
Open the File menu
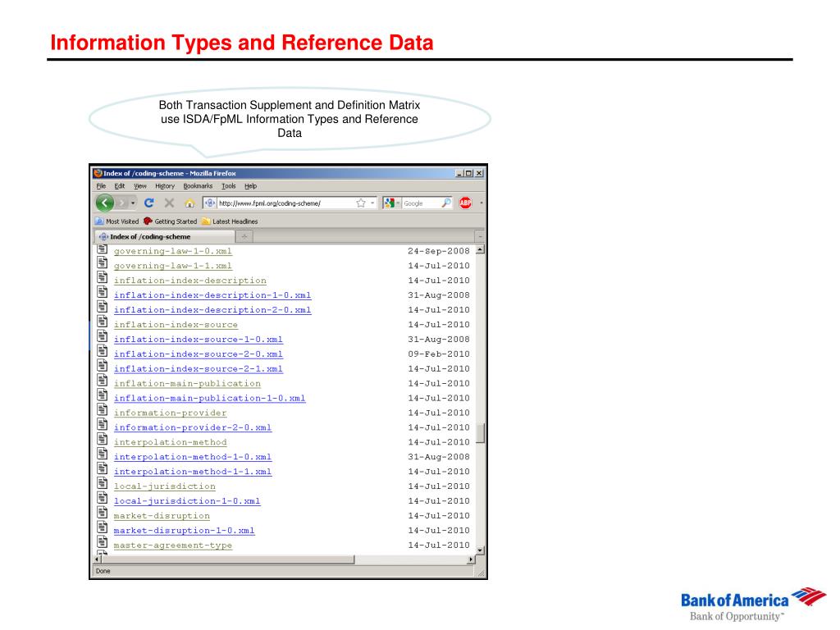(101, 186)
